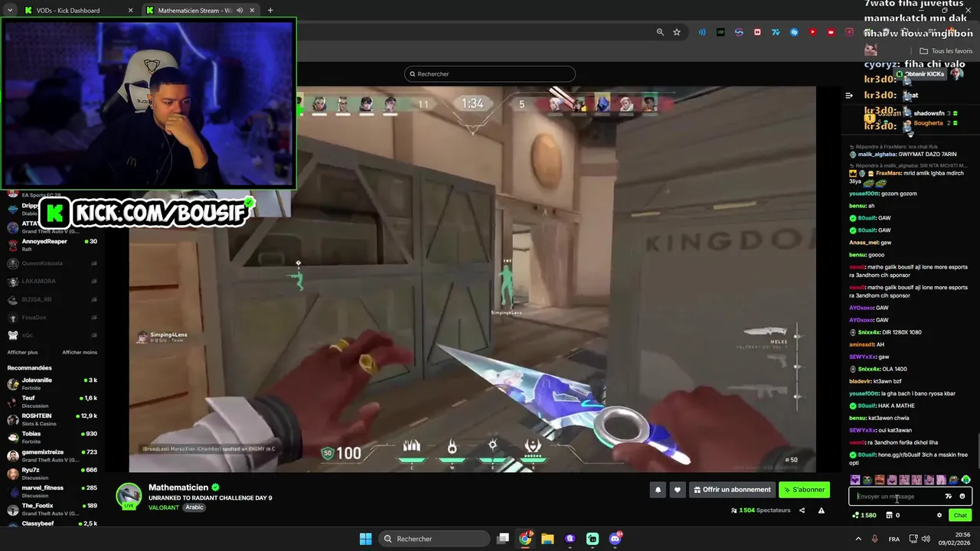Screen dimensions: 980x551
Task: Collapse the chat panel arrow icon
Action: 848,96
